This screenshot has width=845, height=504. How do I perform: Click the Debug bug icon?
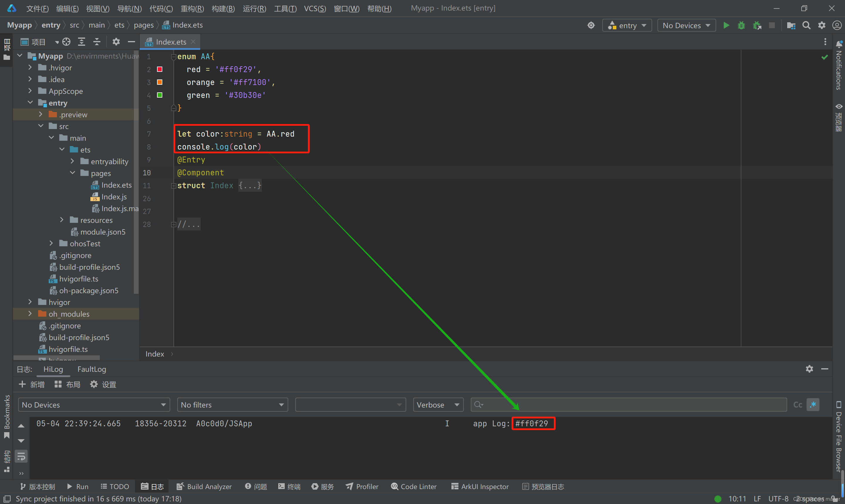coord(741,26)
